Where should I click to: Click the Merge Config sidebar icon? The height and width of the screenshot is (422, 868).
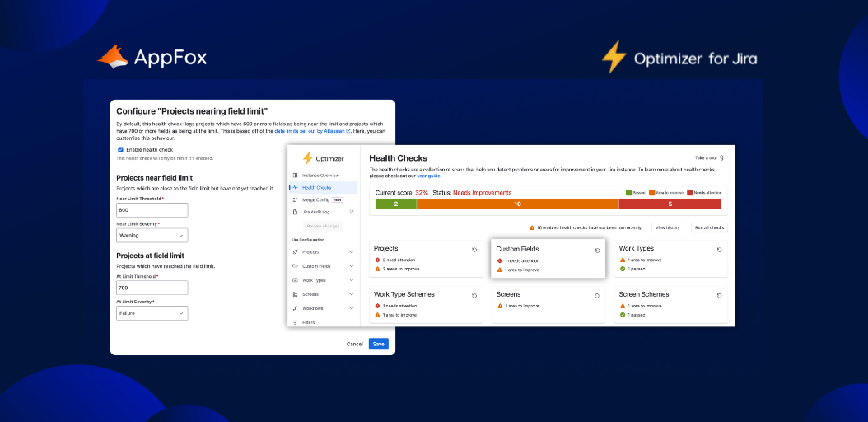(x=295, y=199)
